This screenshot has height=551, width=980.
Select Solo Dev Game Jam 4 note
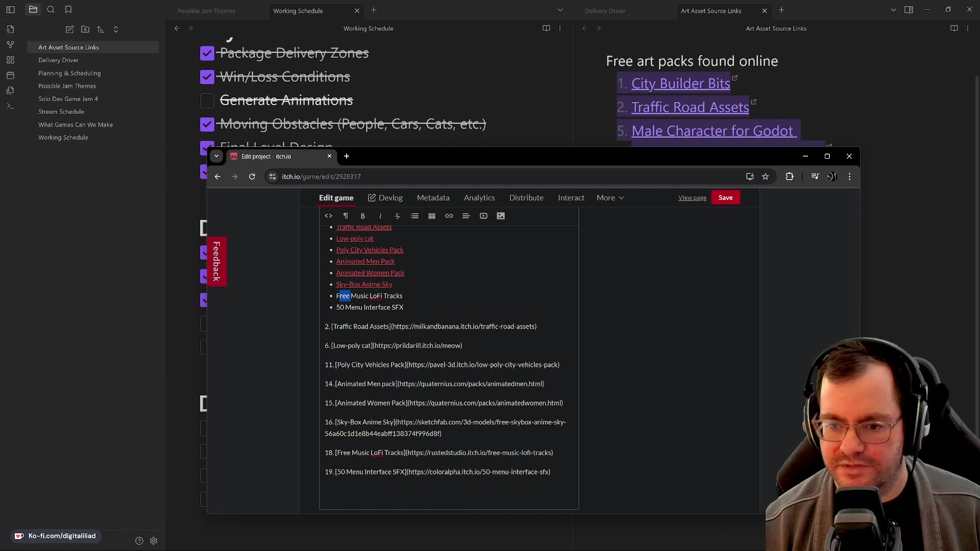68,99
